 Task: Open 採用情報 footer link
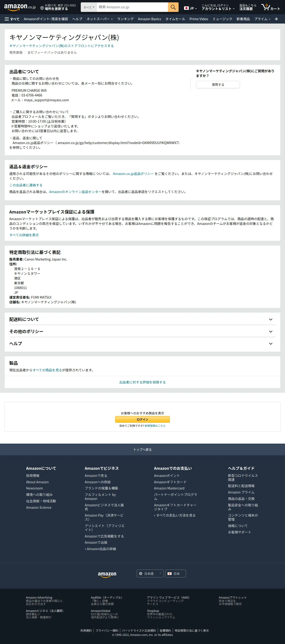click(33, 475)
